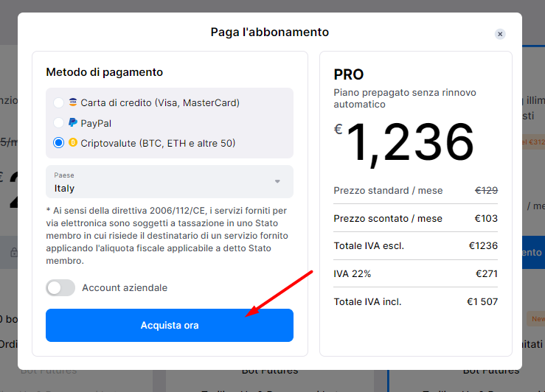The height and width of the screenshot is (392, 545).
Task: Choose the PayPal radio option
Action: (x=59, y=123)
